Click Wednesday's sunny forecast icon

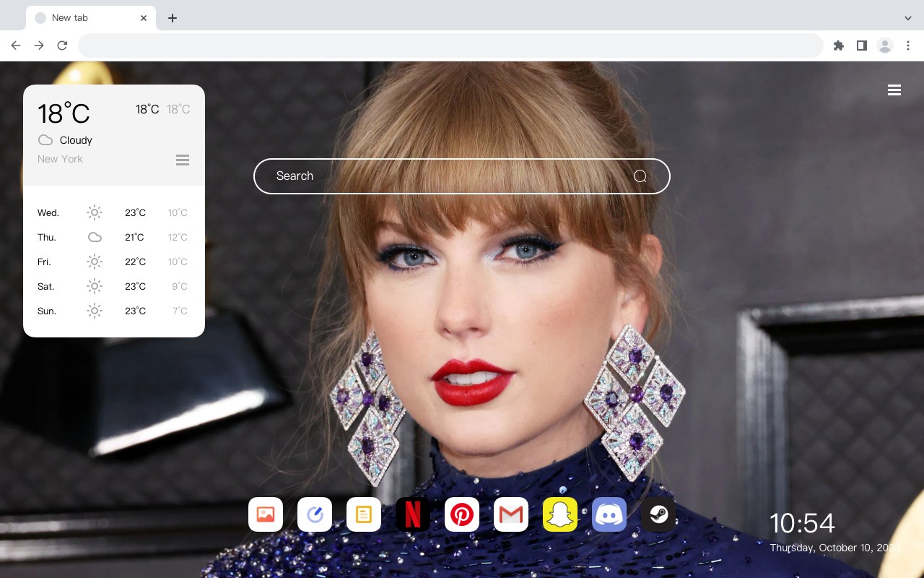[x=95, y=212]
